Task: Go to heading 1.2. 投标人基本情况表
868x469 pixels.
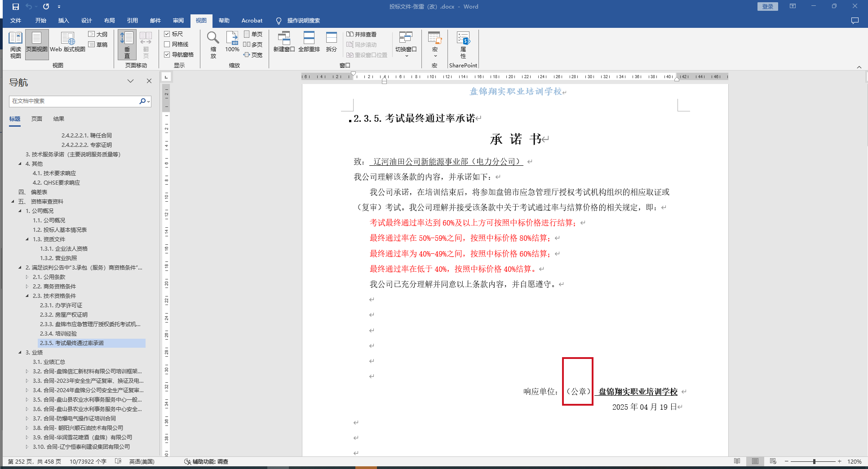Action: (x=60, y=230)
